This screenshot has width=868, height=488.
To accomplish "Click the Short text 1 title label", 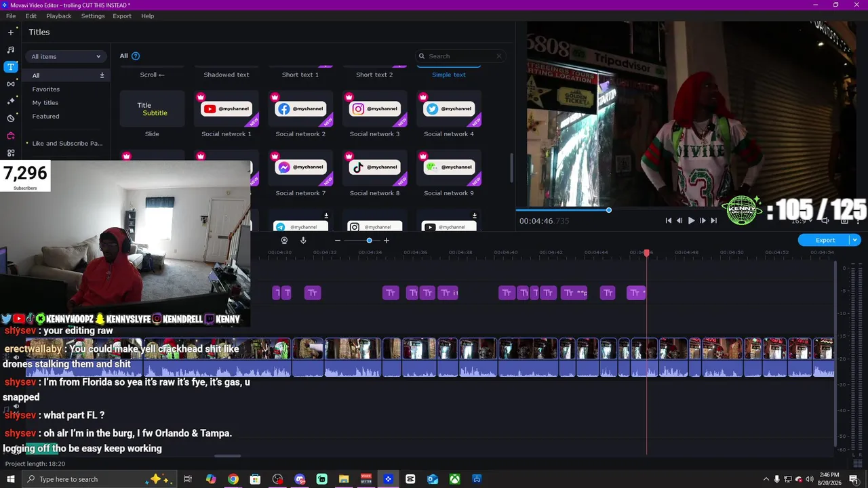I will coord(300,75).
